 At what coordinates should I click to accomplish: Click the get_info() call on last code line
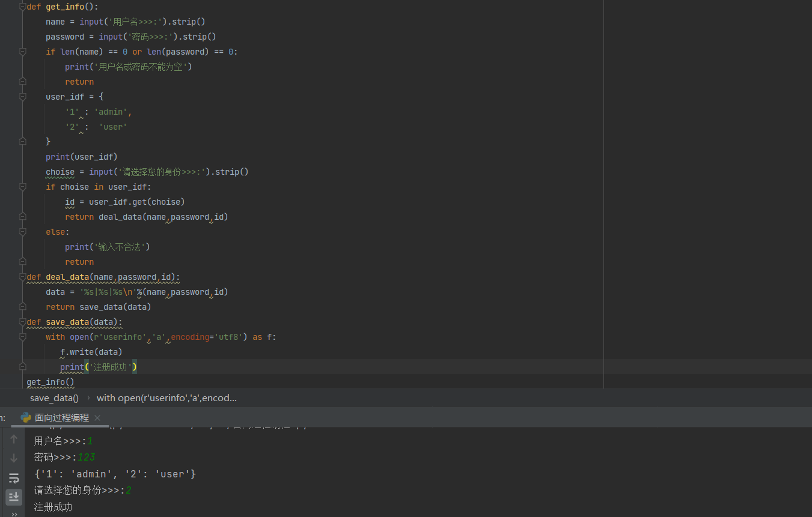[50, 382]
